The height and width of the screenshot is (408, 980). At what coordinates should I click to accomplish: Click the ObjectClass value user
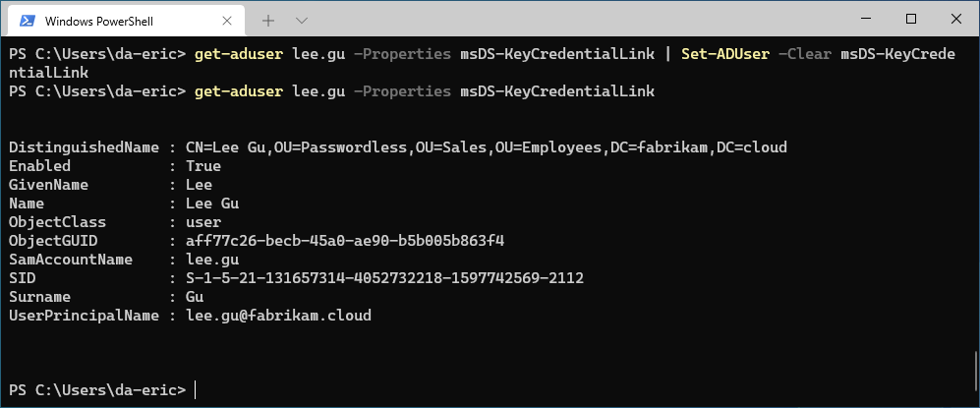click(x=202, y=222)
